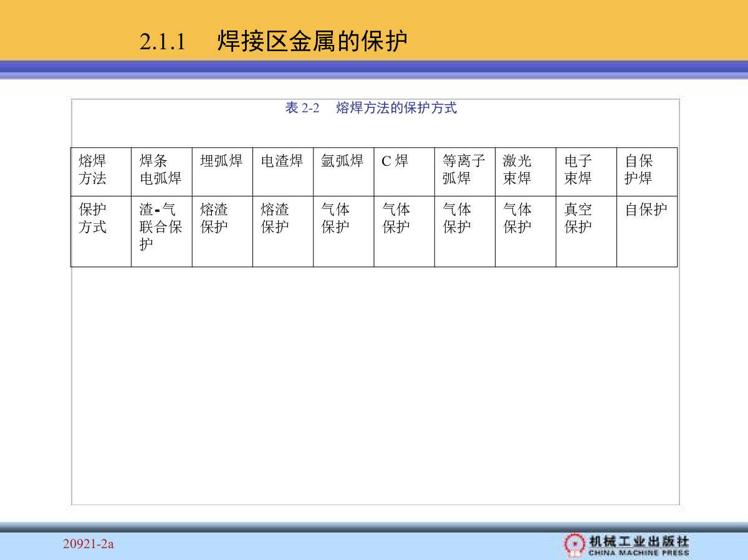Image resolution: width=748 pixels, height=560 pixels.
Task: Click the footer code 20921-2a
Action: (x=89, y=544)
